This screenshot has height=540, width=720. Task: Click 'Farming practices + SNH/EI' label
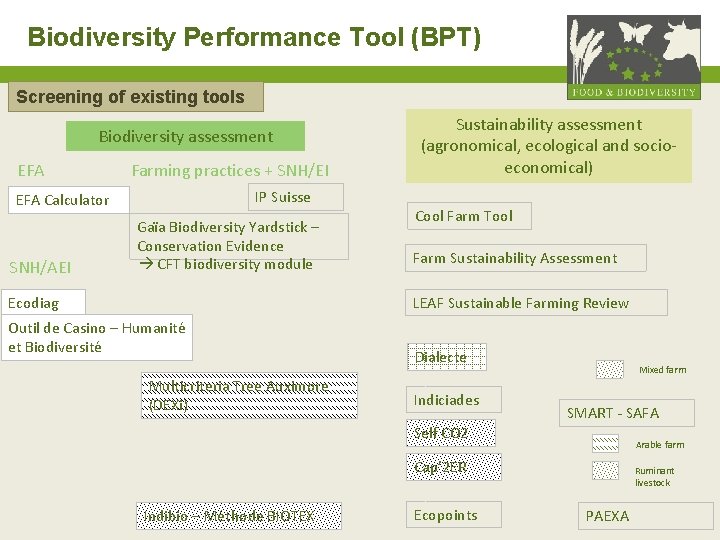tap(231, 171)
